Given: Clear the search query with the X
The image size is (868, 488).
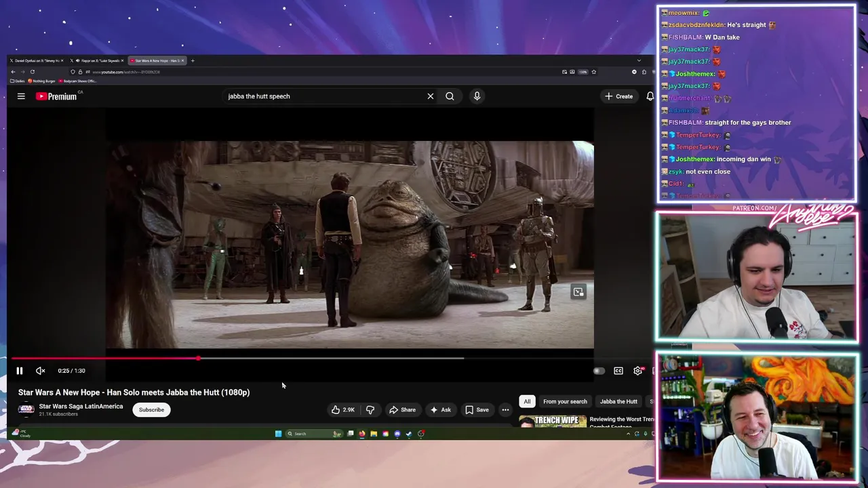Looking at the screenshot, I should pyautogui.click(x=430, y=96).
